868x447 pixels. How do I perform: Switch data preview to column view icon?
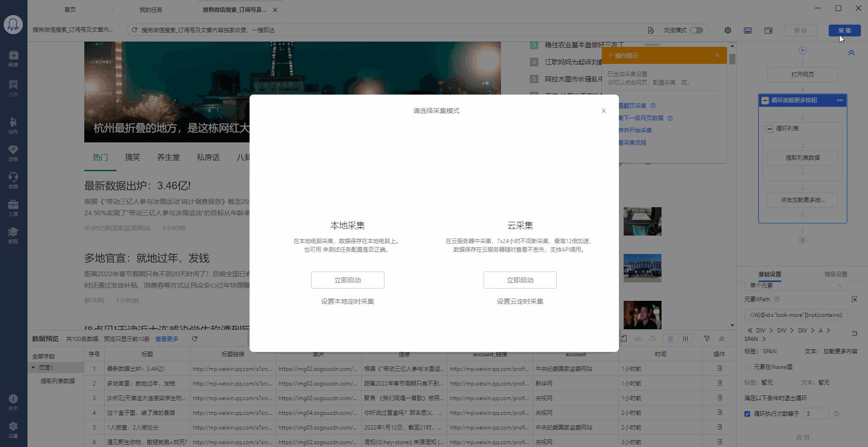[685, 339]
